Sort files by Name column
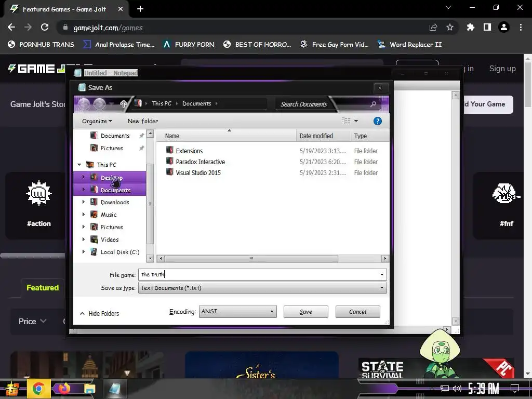Viewport: 532px width, 399px height. click(226, 136)
